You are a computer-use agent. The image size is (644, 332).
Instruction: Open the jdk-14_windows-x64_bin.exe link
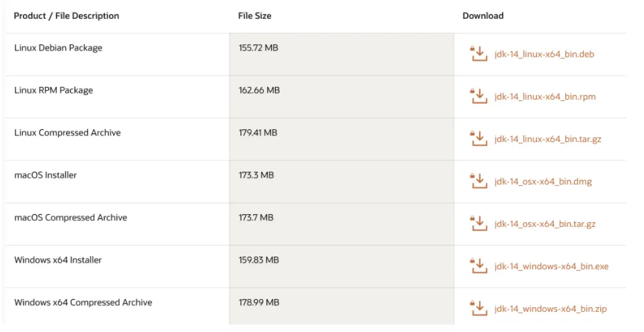[x=550, y=267]
